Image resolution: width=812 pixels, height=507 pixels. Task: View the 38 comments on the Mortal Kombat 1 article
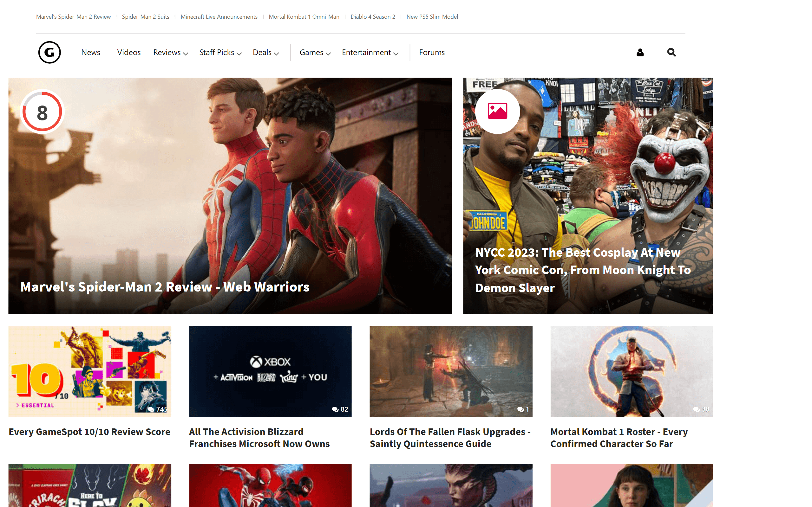click(x=700, y=409)
